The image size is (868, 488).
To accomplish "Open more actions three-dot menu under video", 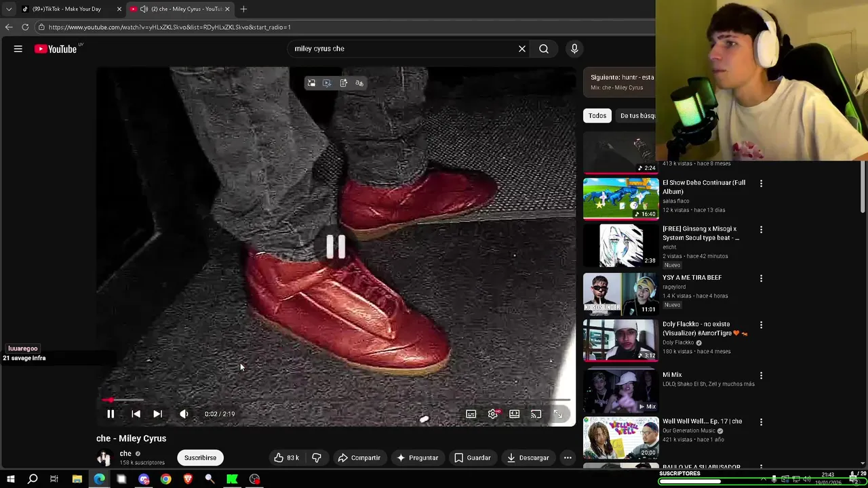I will coord(568,457).
